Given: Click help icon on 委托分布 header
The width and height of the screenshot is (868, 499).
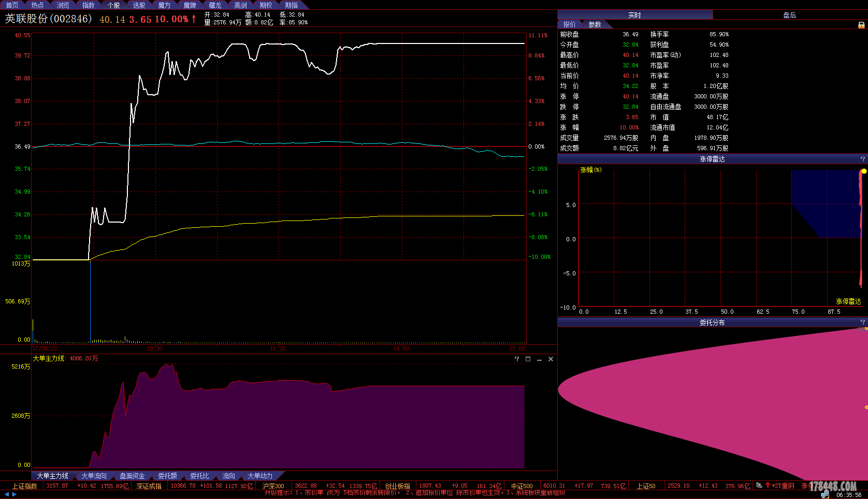Looking at the screenshot, I should [x=863, y=322].
